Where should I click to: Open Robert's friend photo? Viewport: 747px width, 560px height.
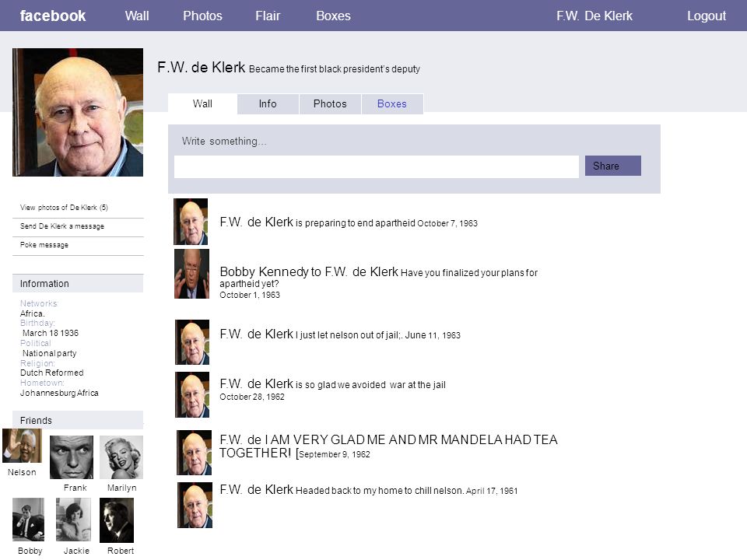(x=117, y=520)
